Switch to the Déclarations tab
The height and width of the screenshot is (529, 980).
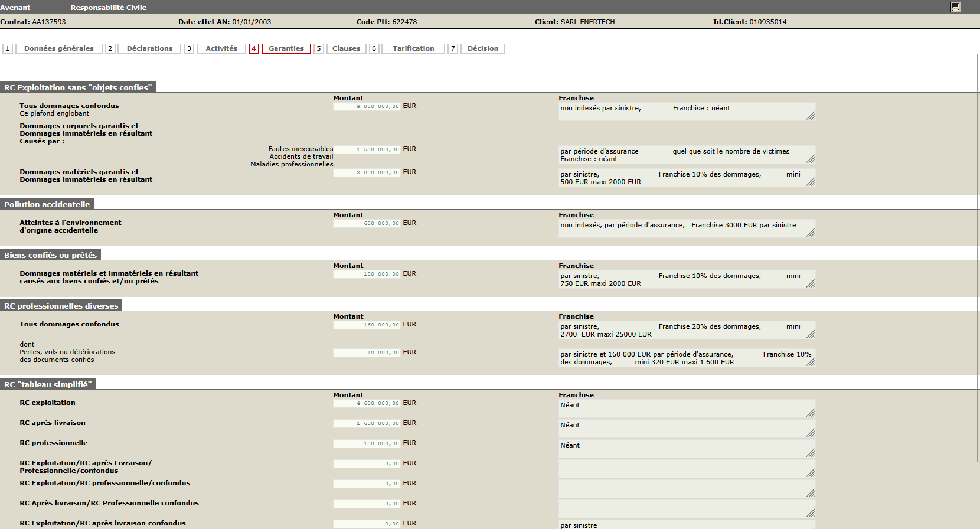pyautogui.click(x=149, y=48)
